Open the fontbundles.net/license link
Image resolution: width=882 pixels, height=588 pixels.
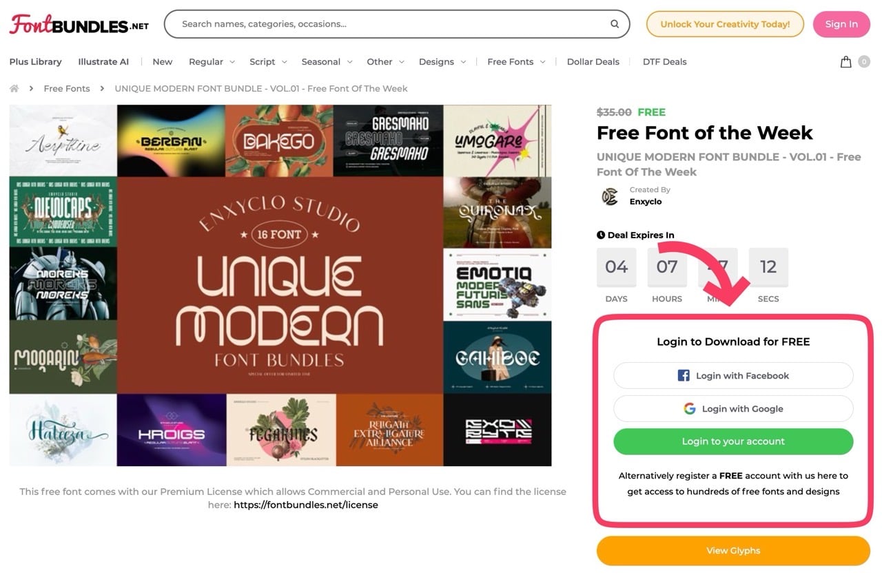[306, 505]
